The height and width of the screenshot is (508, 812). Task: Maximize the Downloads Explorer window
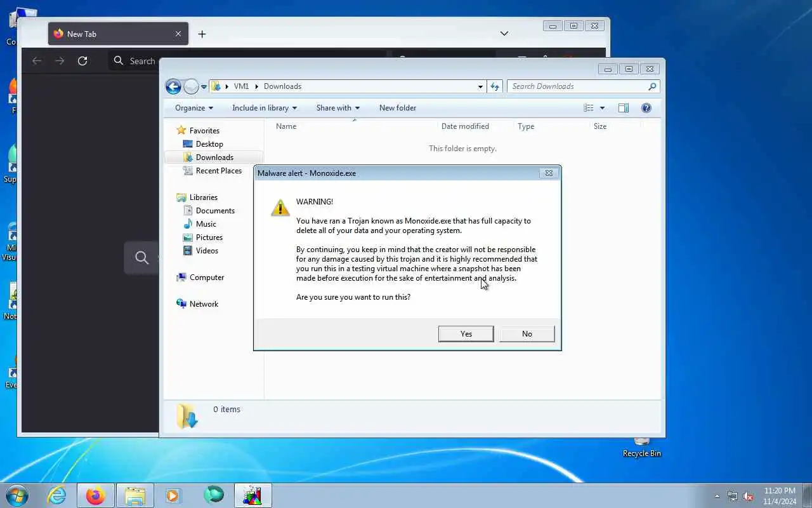point(629,69)
